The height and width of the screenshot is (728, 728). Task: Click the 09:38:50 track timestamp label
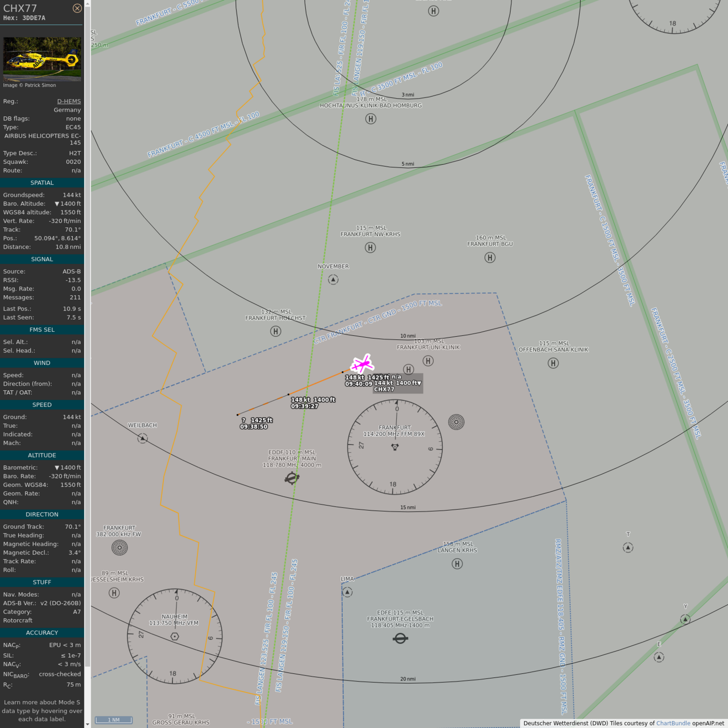point(254,427)
